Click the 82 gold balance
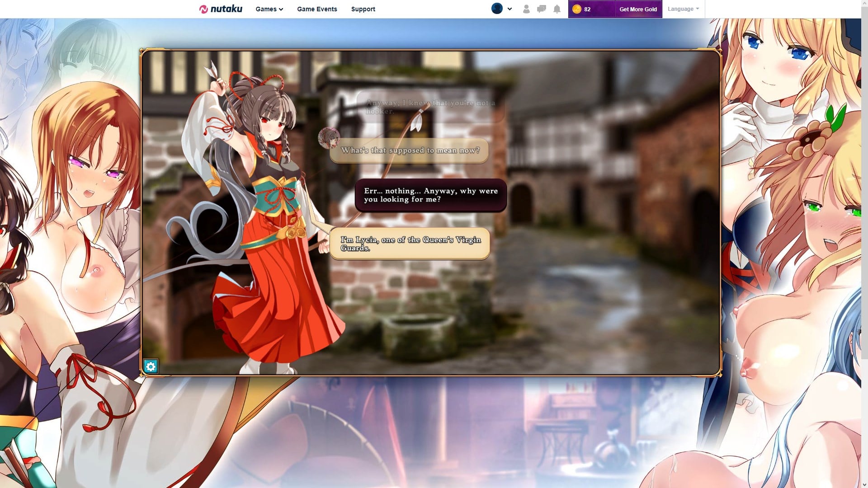Image resolution: width=868 pixels, height=488 pixels. pyautogui.click(x=587, y=9)
